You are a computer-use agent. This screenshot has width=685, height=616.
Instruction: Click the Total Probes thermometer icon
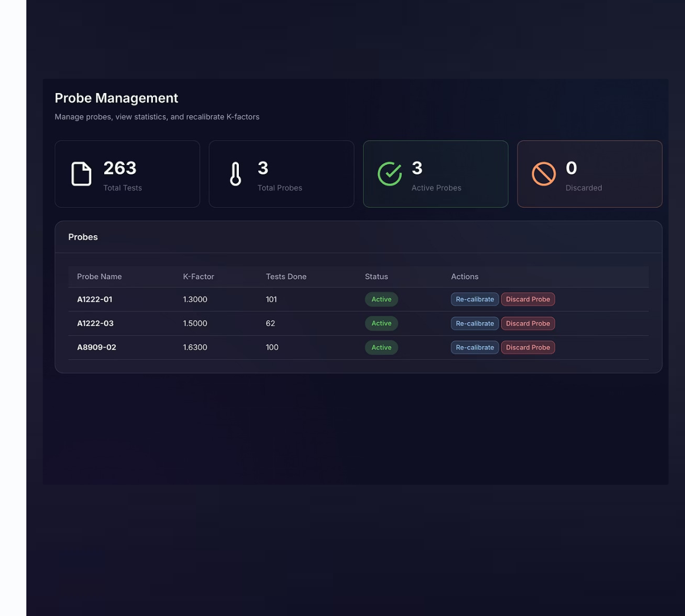[235, 174]
